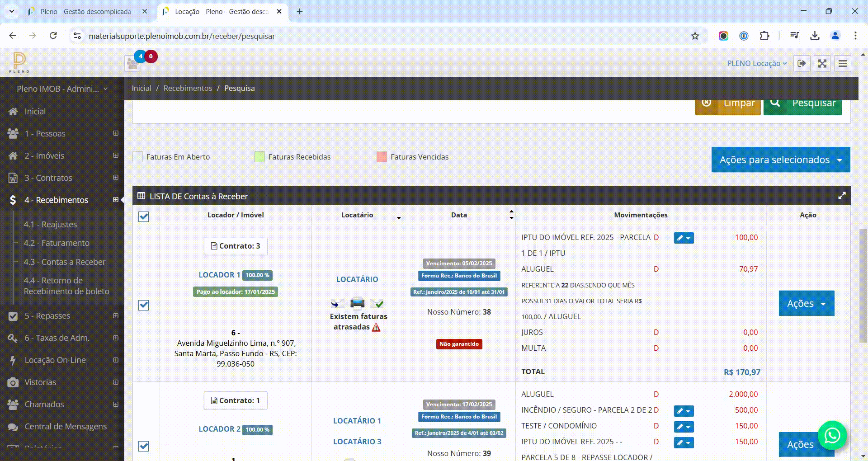
Task: Click the logout icon beside PLENO Locação
Action: click(x=802, y=64)
